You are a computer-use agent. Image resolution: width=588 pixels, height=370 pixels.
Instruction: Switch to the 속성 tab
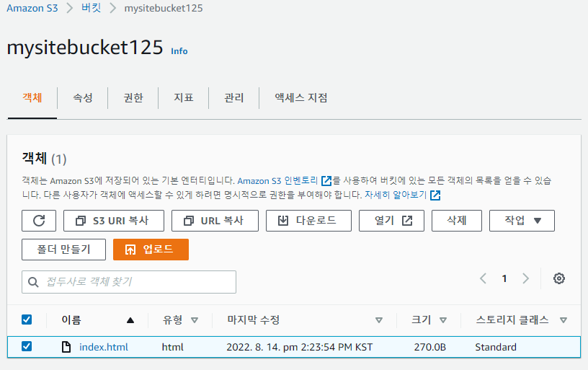[83, 98]
